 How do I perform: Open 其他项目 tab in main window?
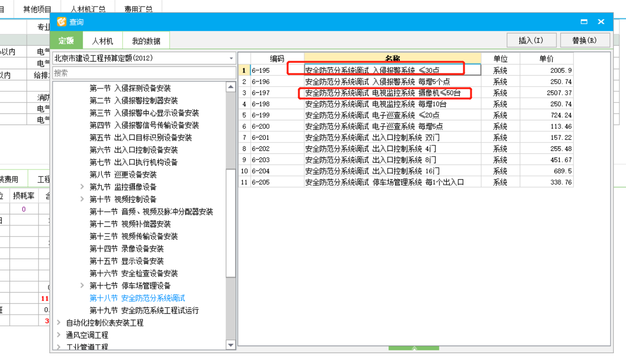[x=37, y=8]
